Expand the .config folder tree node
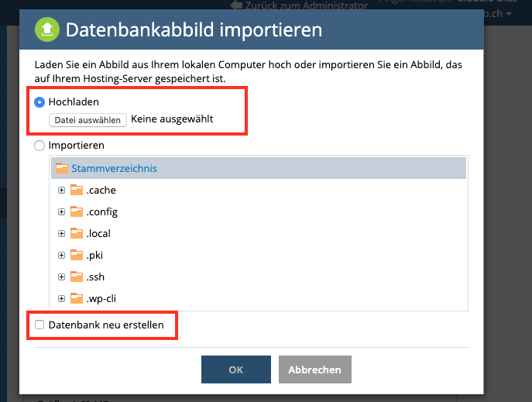532x402 pixels. click(x=60, y=211)
